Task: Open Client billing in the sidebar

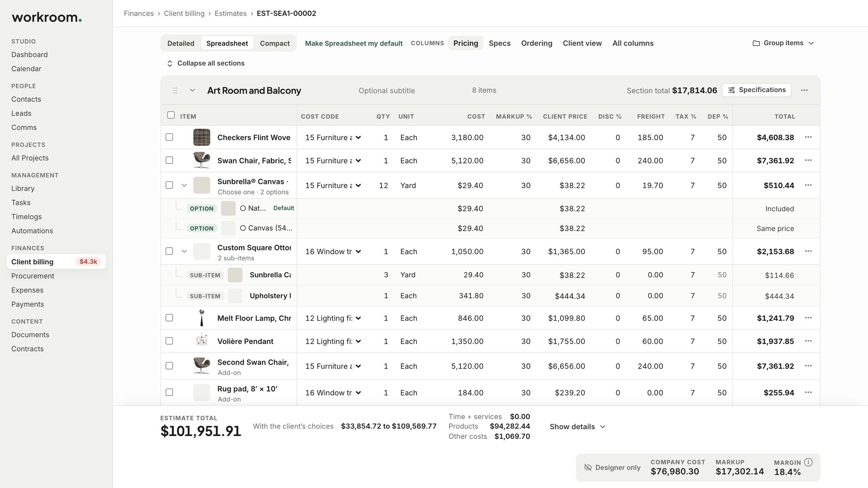Action: click(x=56, y=262)
